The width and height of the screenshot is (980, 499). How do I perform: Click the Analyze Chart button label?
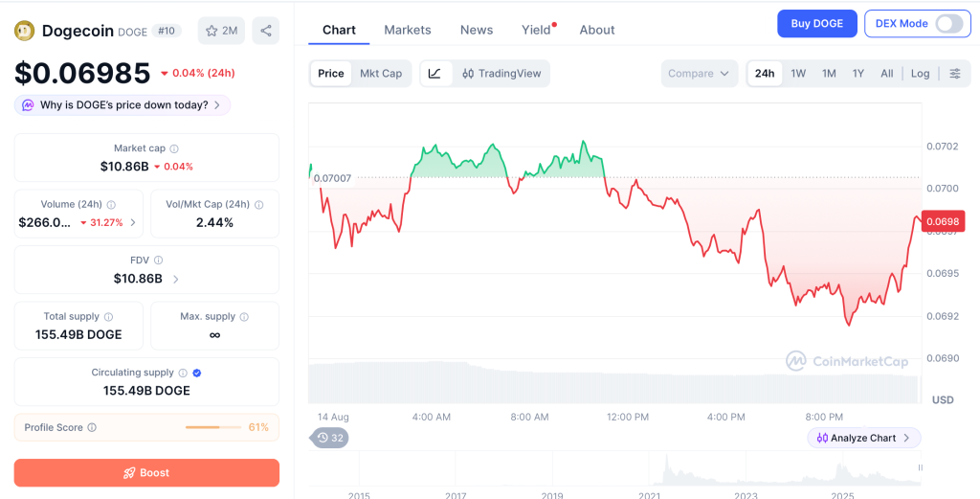coord(863,439)
